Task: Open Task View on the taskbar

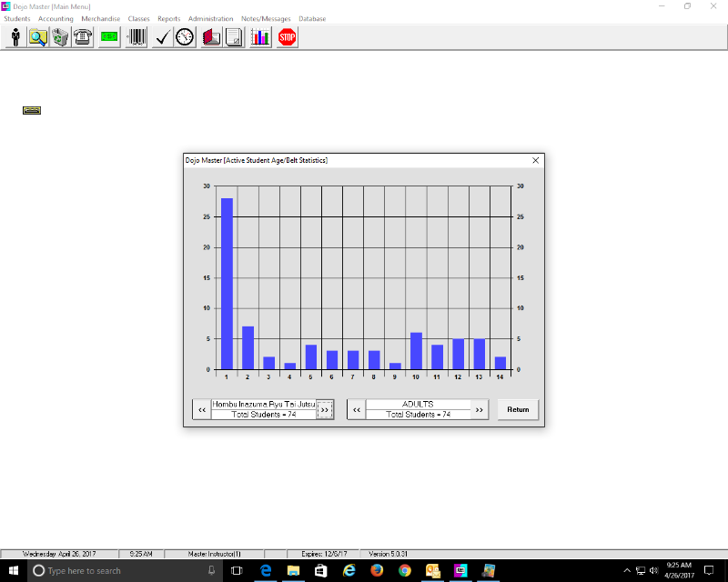Action: tap(237, 570)
